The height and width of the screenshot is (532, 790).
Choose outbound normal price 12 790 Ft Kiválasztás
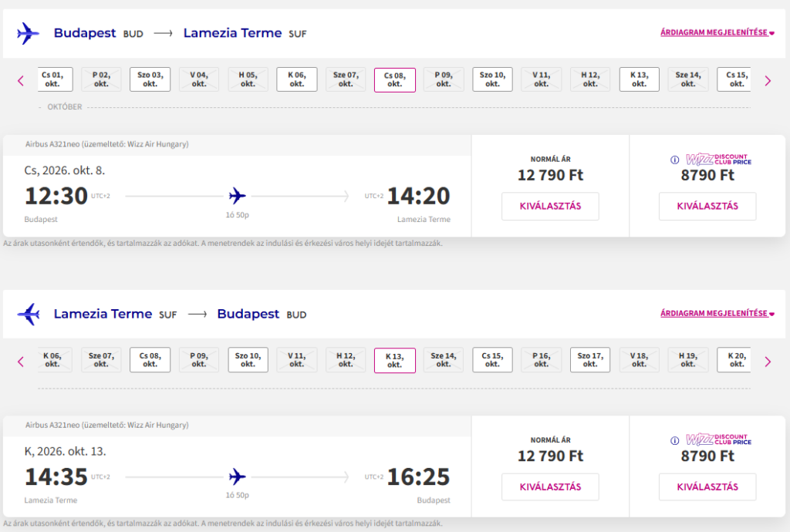point(550,206)
